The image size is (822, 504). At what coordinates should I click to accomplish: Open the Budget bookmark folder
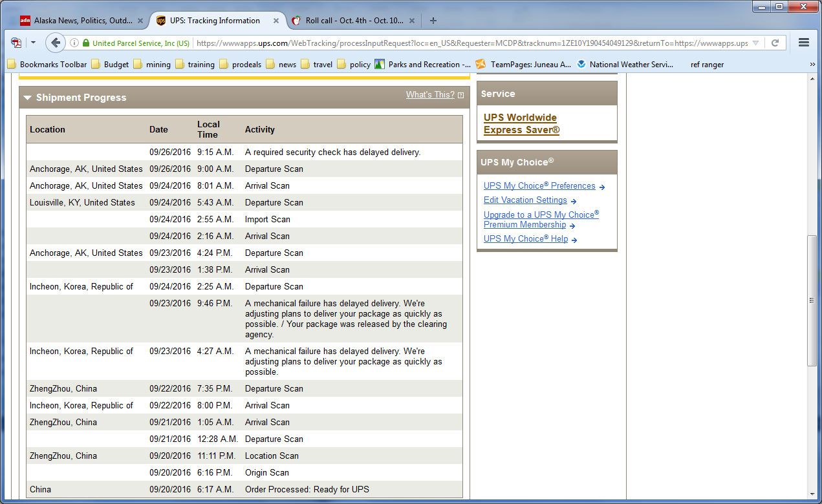(110, 65)
